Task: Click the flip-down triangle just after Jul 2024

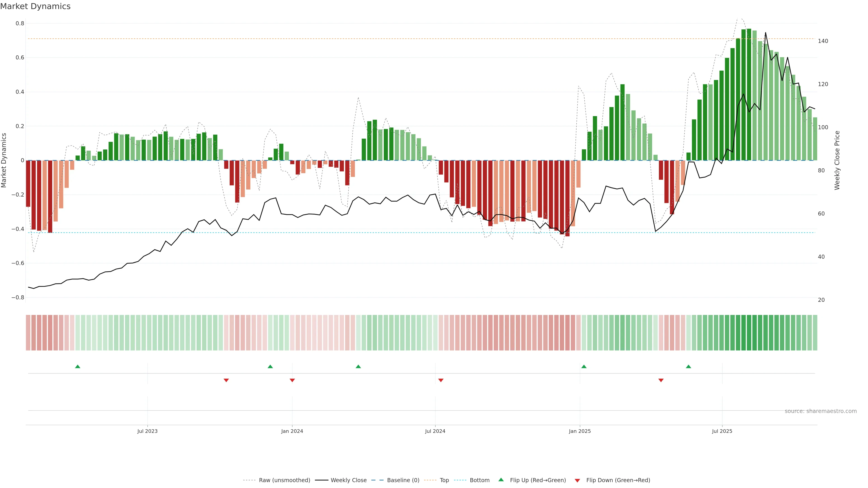Action: (441, 380)
